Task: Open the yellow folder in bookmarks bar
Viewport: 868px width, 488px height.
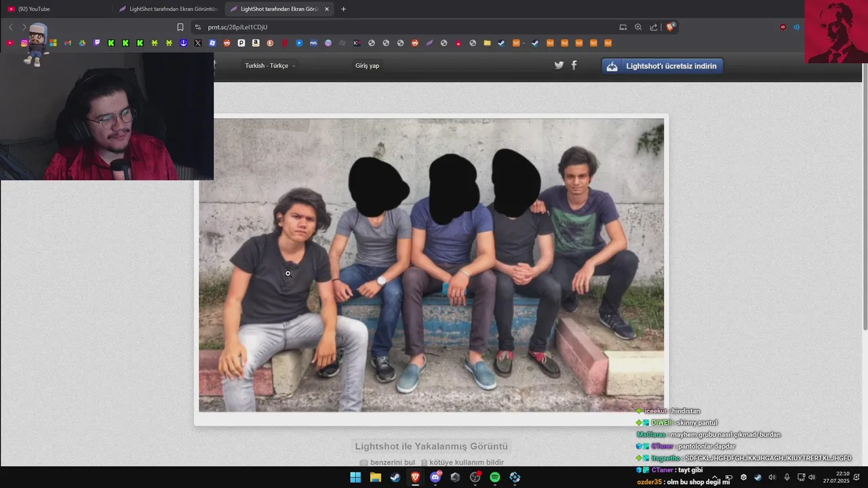Action: 487,43
